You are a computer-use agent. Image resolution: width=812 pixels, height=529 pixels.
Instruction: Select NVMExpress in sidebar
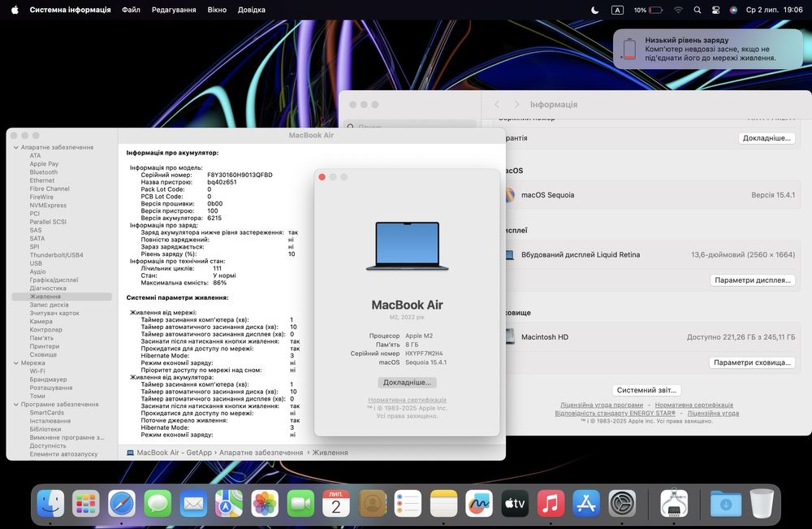(48, 205)
